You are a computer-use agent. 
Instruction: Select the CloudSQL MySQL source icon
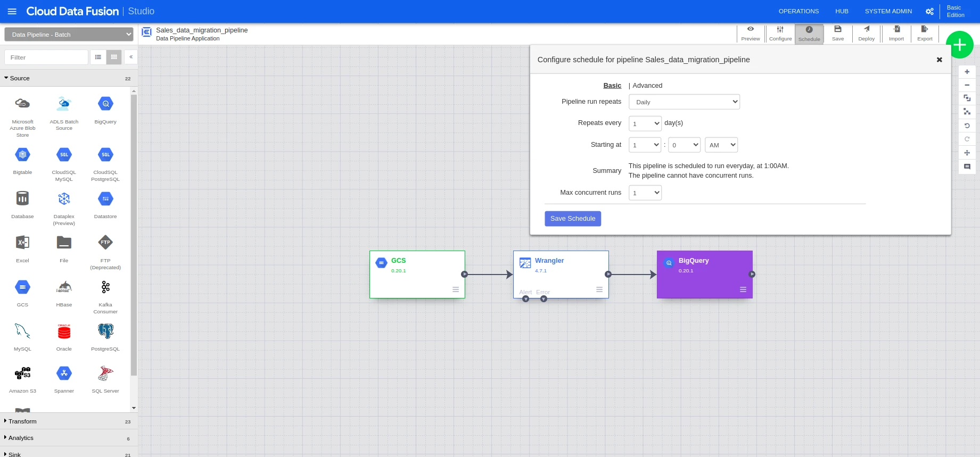click(x=64, y=155)
